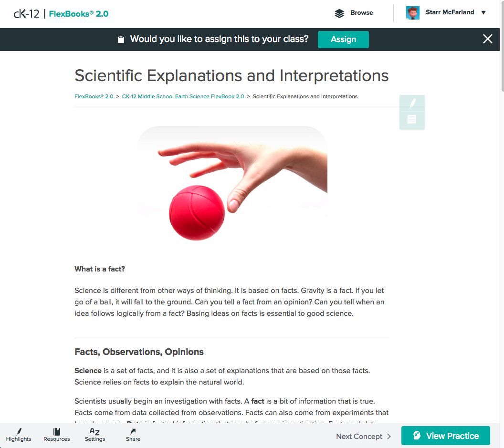Open the Highlights pencil tool
The image size is (504, 448).
click(19, 435)
